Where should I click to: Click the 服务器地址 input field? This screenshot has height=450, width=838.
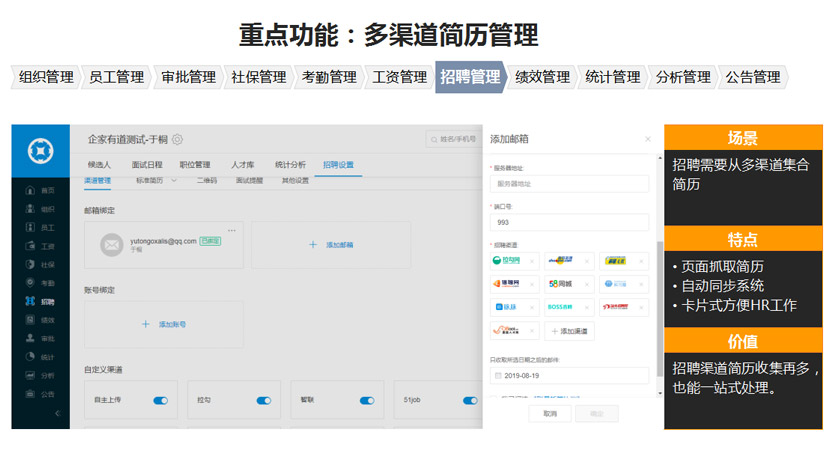568,184
